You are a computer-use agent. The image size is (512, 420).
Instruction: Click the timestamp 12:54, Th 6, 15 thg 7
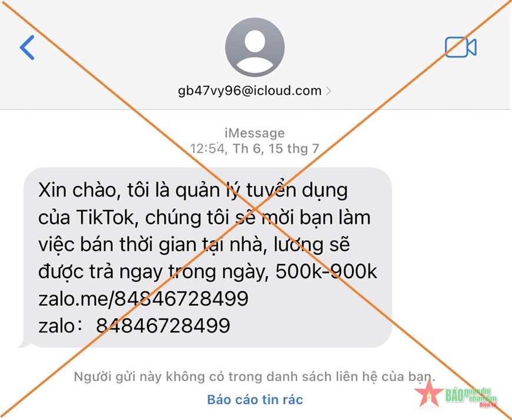pos(255,149)
